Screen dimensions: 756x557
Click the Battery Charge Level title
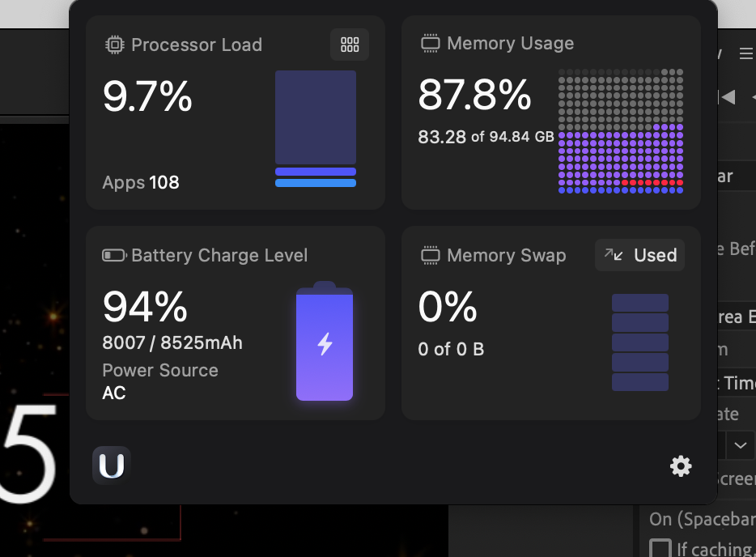click(x=219, y=256)
